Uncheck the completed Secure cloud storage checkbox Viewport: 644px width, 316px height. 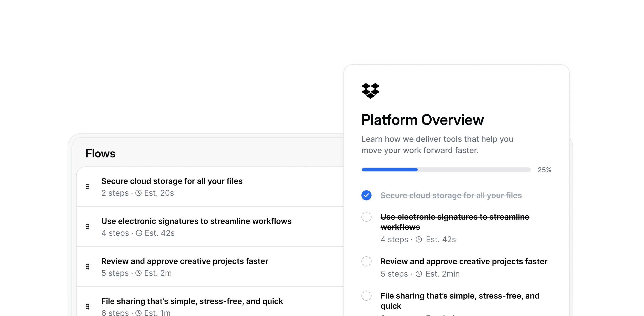tap(366, 195)
